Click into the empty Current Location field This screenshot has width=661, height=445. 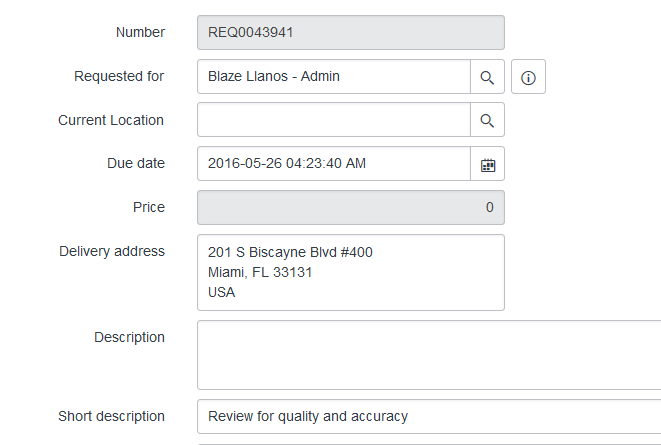pos(334,120)
